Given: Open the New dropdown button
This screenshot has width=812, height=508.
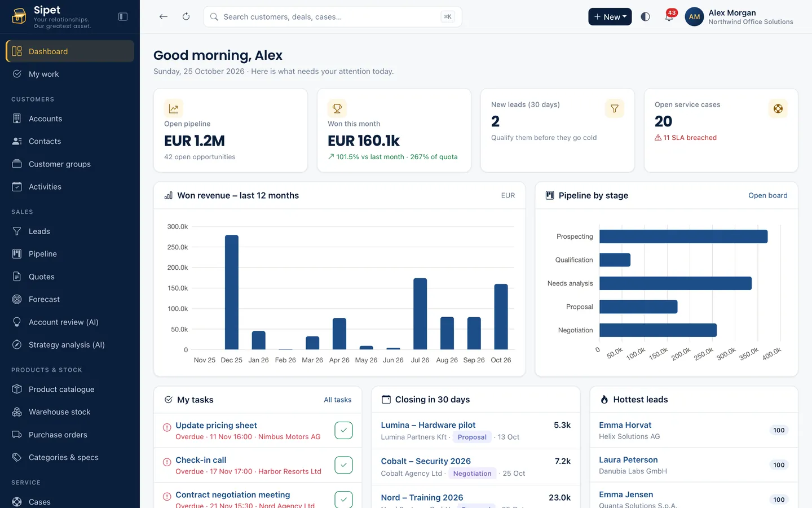Looking at the screenshot, I should pos(610,17).
